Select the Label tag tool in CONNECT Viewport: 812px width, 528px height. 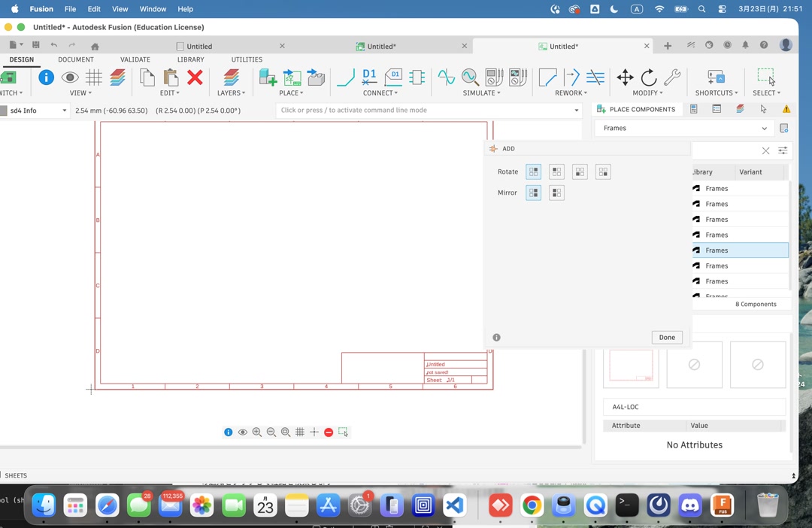pos(393,77)
